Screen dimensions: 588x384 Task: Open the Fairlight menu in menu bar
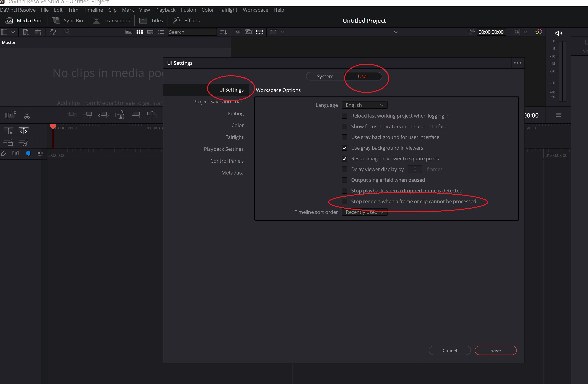point(228,10)
